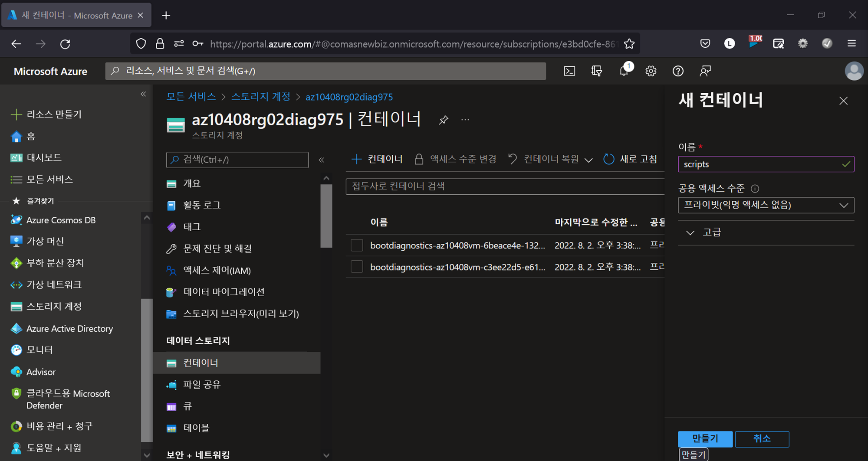
Task: Click the resource menu vertical scrollbar
Action: pos(326,216)
